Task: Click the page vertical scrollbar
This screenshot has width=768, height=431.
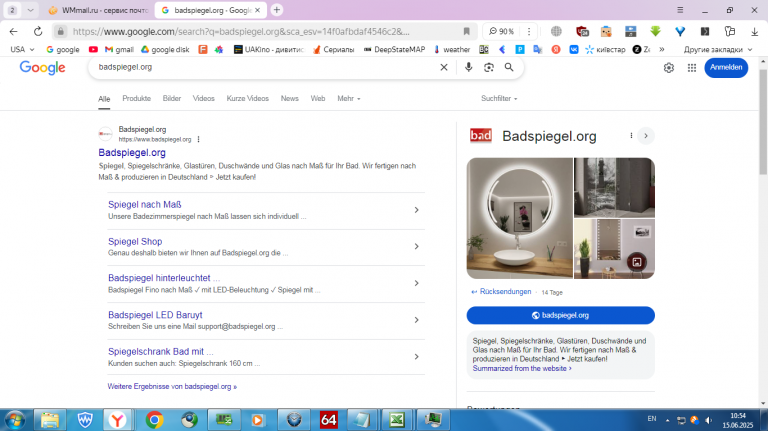Action: click(x=763, y=122)
